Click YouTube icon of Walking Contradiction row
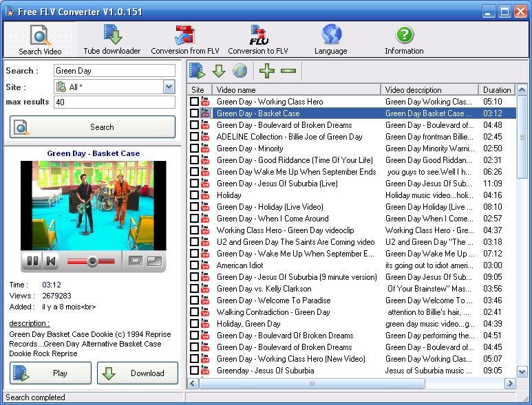Viewport: 532px width, 405px height. coord(205,312)
